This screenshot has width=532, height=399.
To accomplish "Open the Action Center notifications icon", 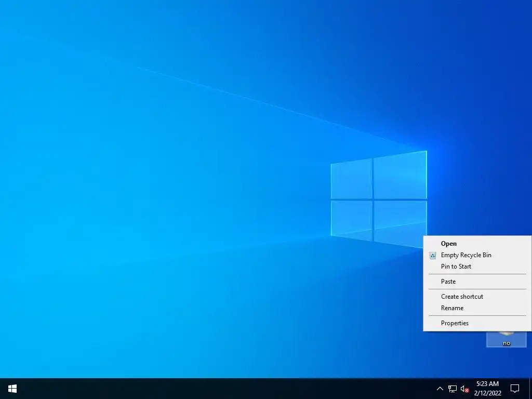I will (x=515, y=389).
